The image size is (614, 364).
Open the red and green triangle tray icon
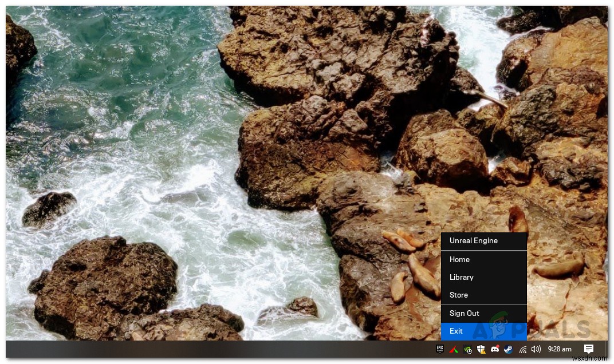[454, 349]
